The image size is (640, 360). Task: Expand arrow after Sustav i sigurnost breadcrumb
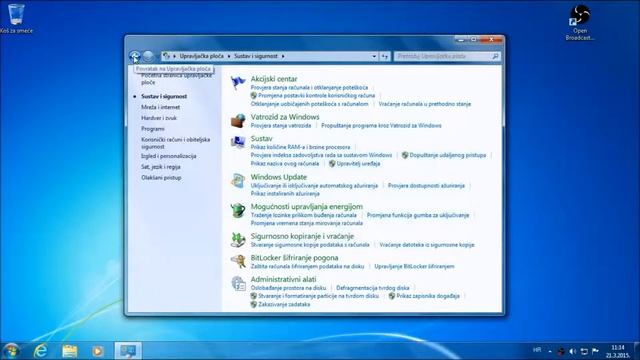[x=283, y=56]
